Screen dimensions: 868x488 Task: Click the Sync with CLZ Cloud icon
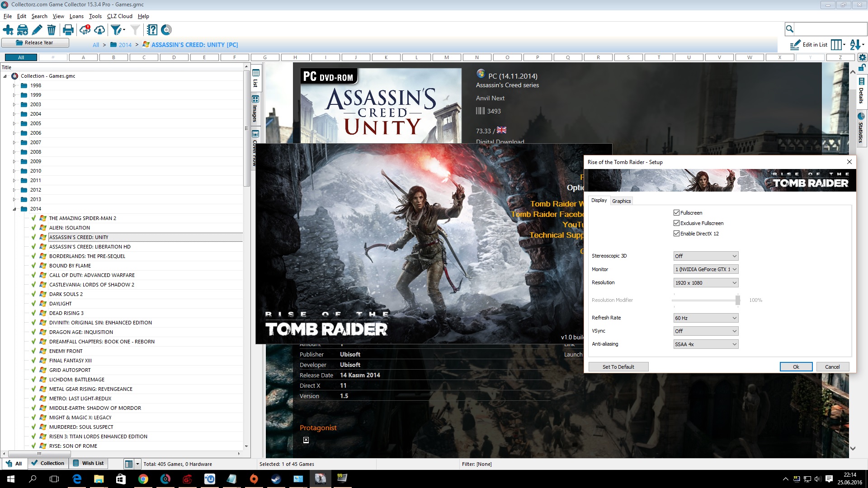point(85,30)
